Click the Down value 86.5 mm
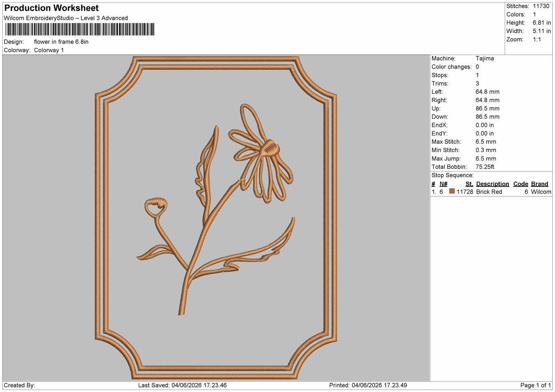 (x=487, y=116)
